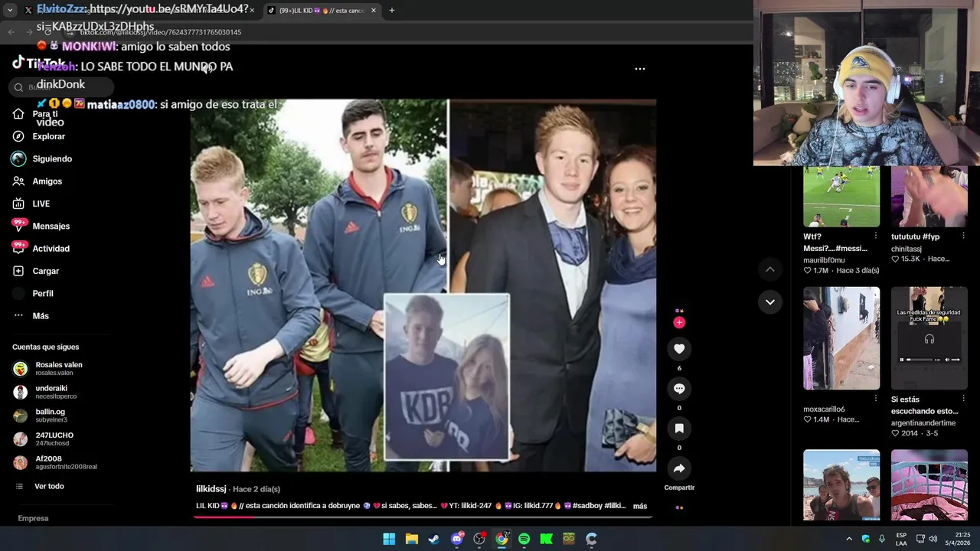Show hidden system tray icons
Viewport: 980px width, 551px height.
[849, 539]
